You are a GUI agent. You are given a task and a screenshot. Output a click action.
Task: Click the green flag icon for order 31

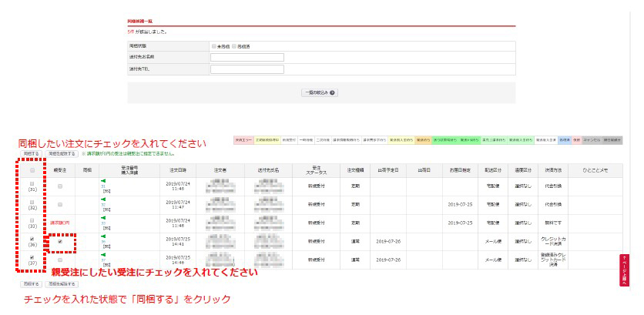click(x=103, y=180)
